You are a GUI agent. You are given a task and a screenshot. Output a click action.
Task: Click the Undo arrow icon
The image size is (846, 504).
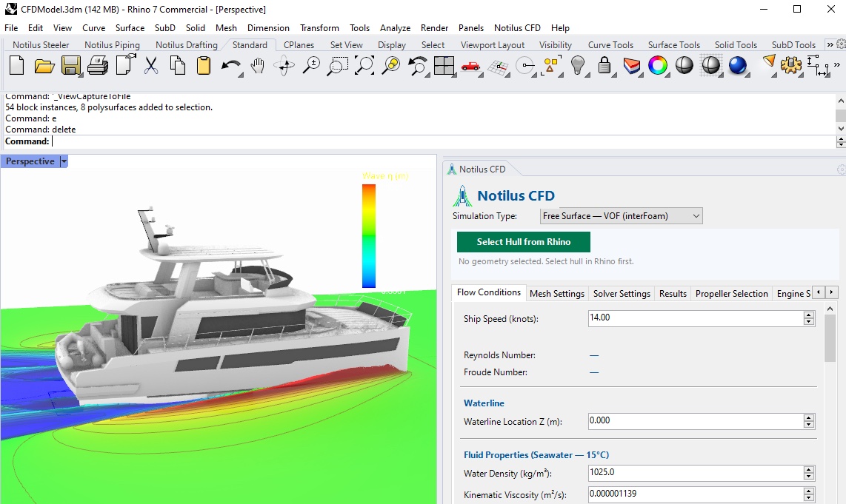coord(231,67)
